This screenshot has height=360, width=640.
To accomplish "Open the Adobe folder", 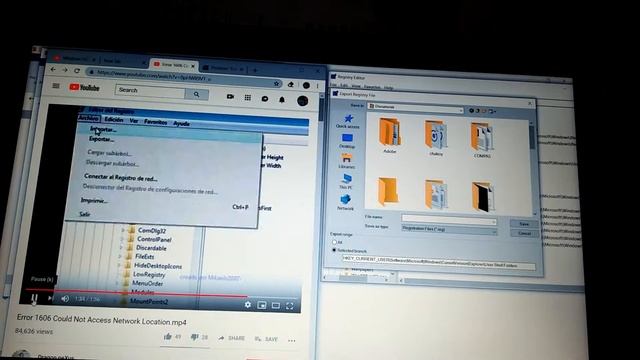I will tap(389, 135).
